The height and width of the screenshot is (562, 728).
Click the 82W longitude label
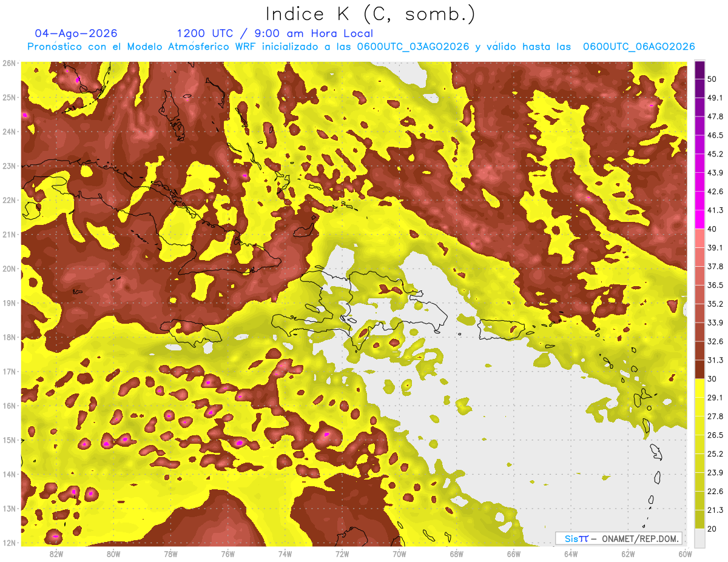[56, 554]
